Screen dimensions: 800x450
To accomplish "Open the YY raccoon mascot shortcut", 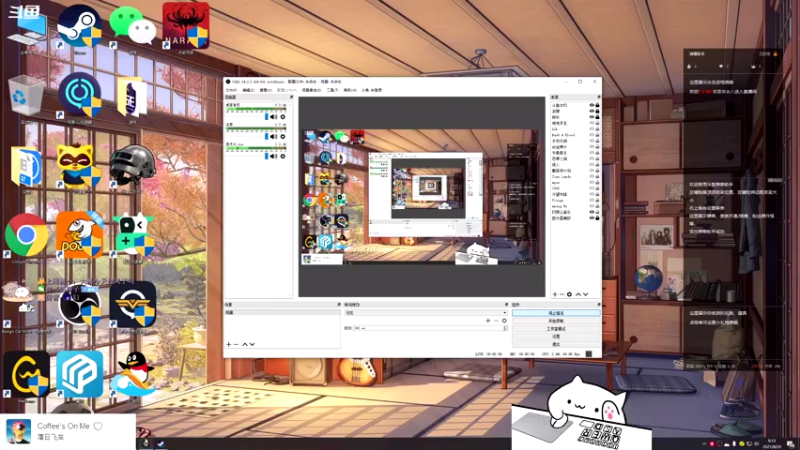I will click(x=78, y=166).
